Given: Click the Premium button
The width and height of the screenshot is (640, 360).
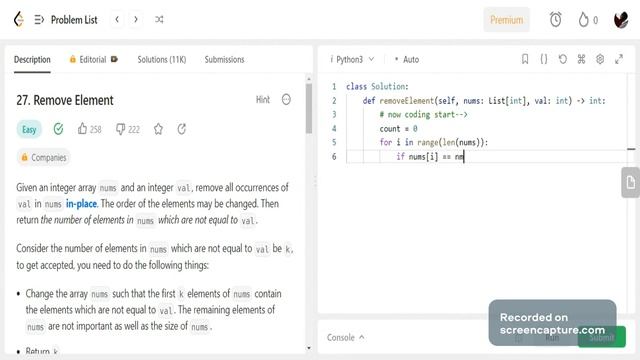Looking at the screenshot, I should (x=507, y=20).
